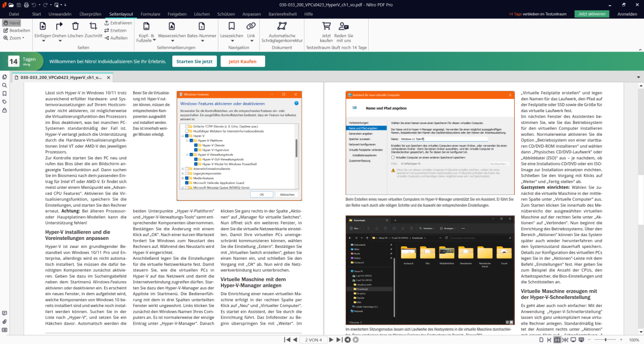Go to first page with bottom navigation arrow
The width and height of the screenshot is (644, 344).
click(287, 340)
